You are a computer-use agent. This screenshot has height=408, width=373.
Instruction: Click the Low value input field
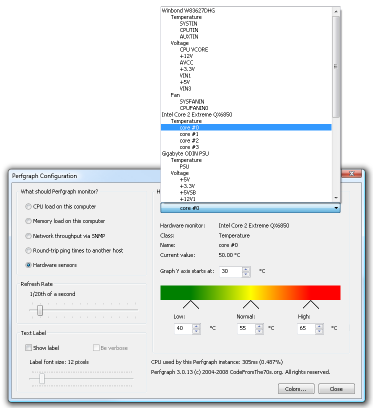(x=183, y=329)
